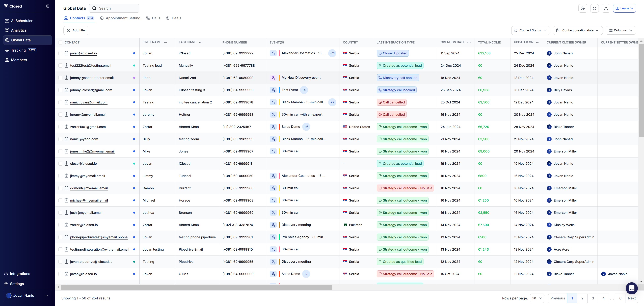Open Rows per page selector
The image size is (644, 306).
[537, 298]
